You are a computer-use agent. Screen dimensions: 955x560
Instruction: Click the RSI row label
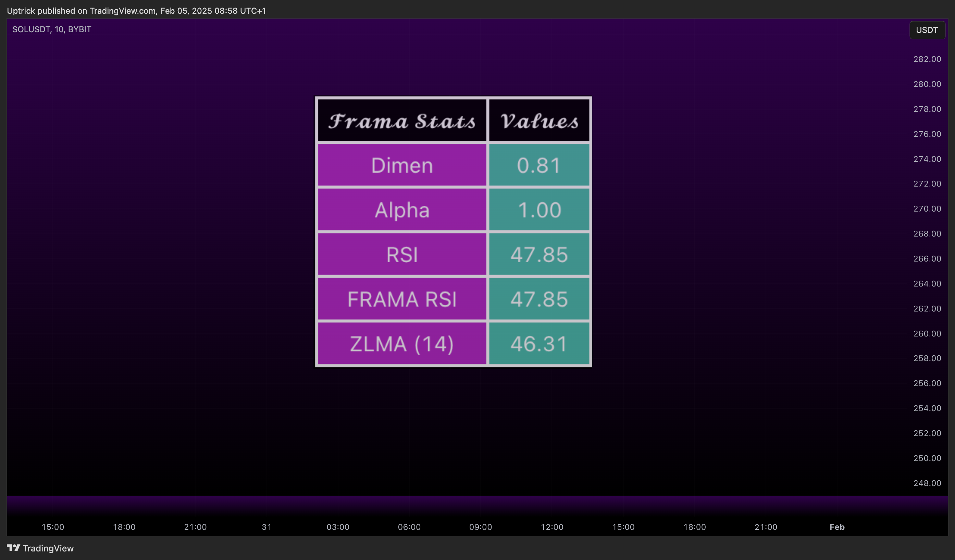(402, 254)
